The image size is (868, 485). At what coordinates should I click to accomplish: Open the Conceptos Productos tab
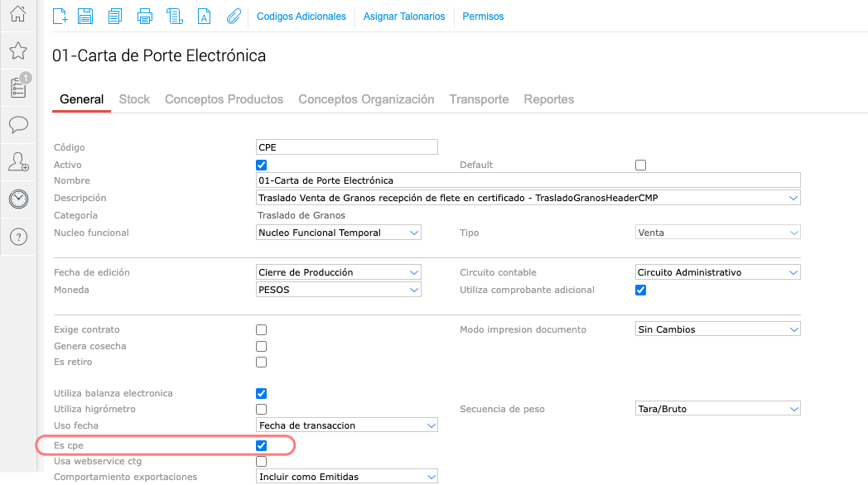click(224, 99)
